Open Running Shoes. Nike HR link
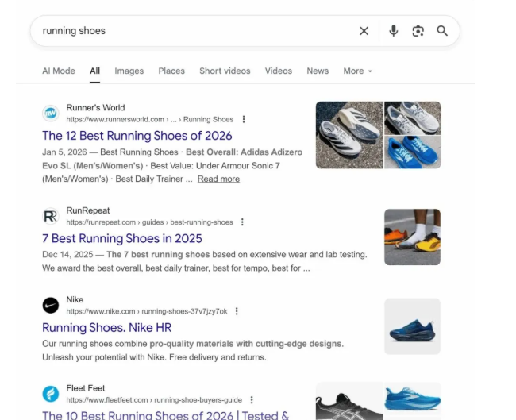 click(x=106, y=328)
